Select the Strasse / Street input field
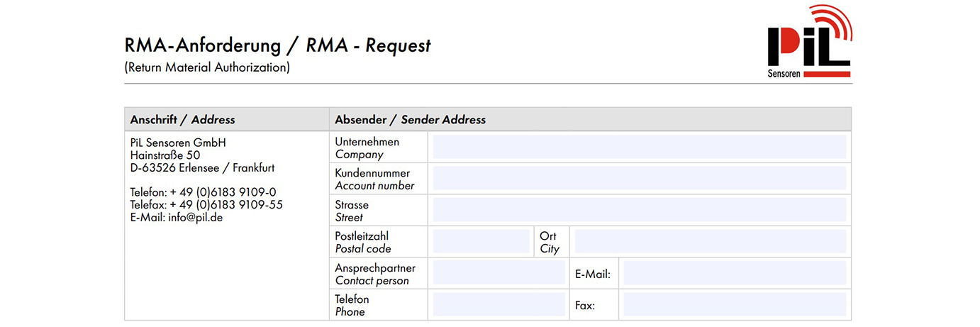Image resolution: width=980 pixels, height=327 pixels. 639,211
